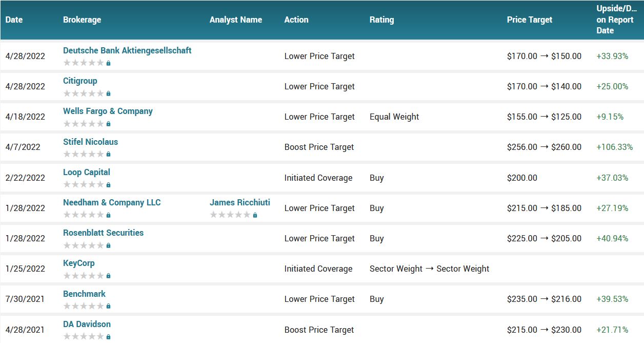
Task: Click the lock icon under DA Davidson
Action: pyautogui.click(x=108, y=337)
